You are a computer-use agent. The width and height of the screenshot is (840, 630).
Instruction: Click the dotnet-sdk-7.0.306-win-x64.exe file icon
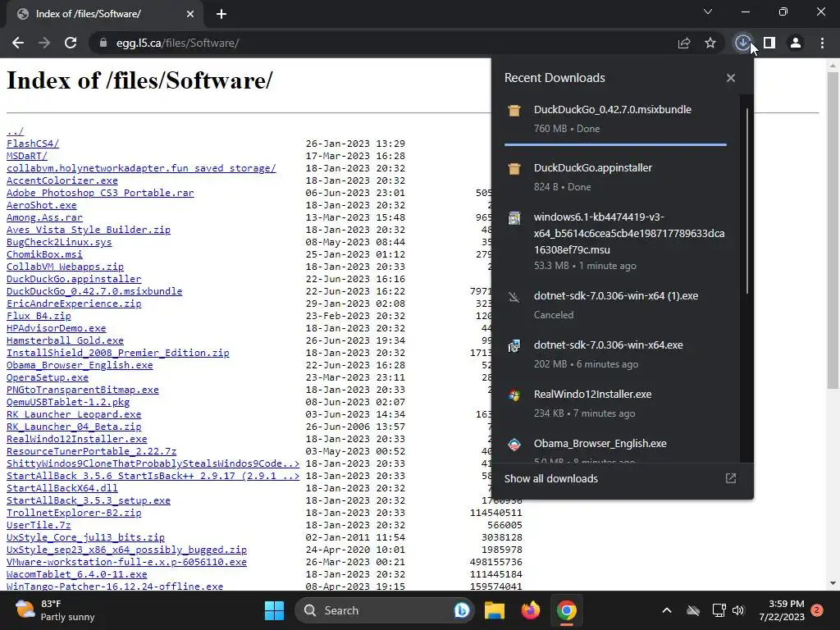coord(514,346)
